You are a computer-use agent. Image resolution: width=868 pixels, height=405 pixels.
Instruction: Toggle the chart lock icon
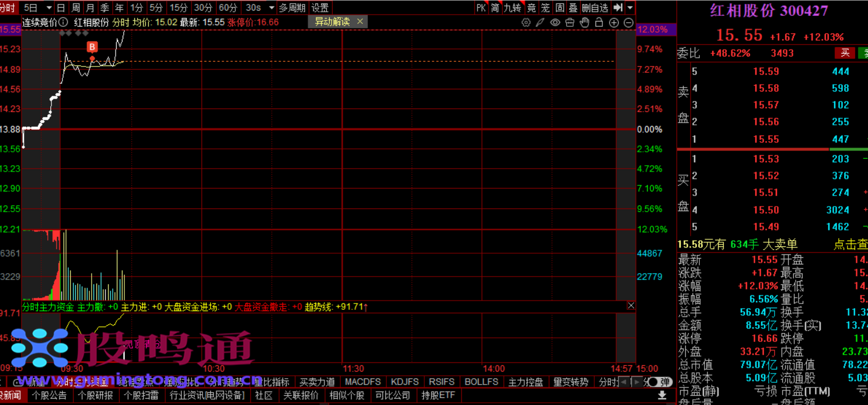click(x=599, y=22)
